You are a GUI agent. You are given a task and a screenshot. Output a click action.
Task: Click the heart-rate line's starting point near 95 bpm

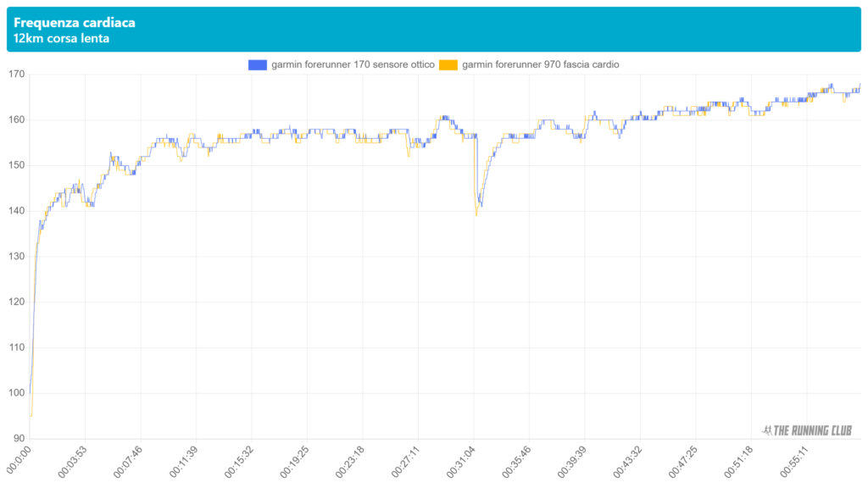(31, 415)
